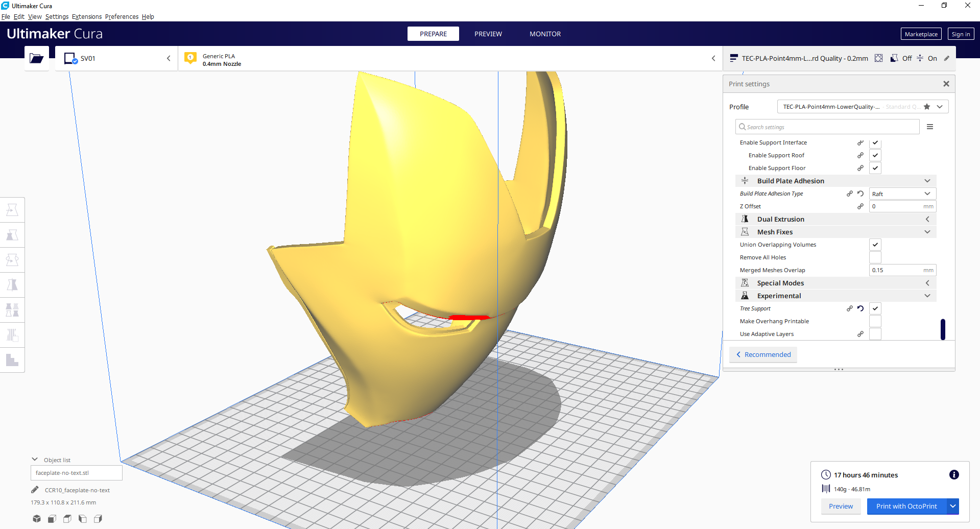Select the Support Blocker tool
This screenshot has width=980, height=529.
pyautogui.click(x=12, y=335)
